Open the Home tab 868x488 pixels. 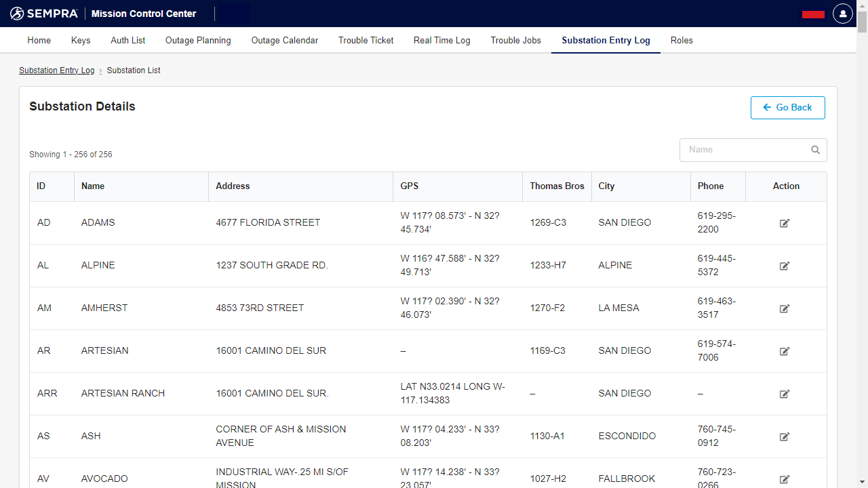(x=39, y=41)
